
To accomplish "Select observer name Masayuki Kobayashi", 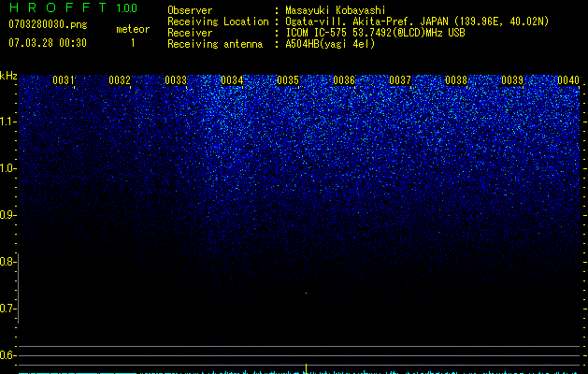I will pyautogui.click(x=336, y=10).
